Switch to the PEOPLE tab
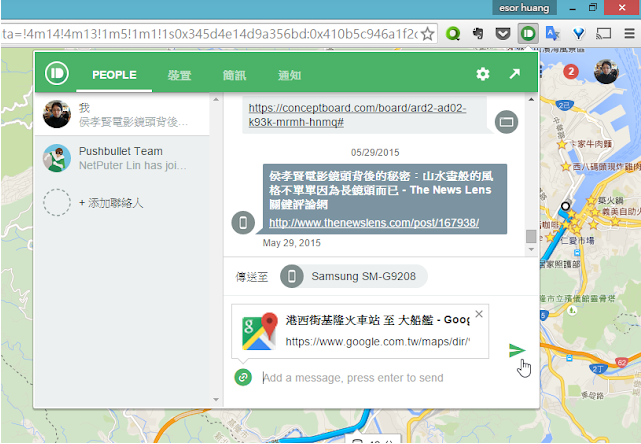Viewport: 641px width, 444px height. click(114, 75)
